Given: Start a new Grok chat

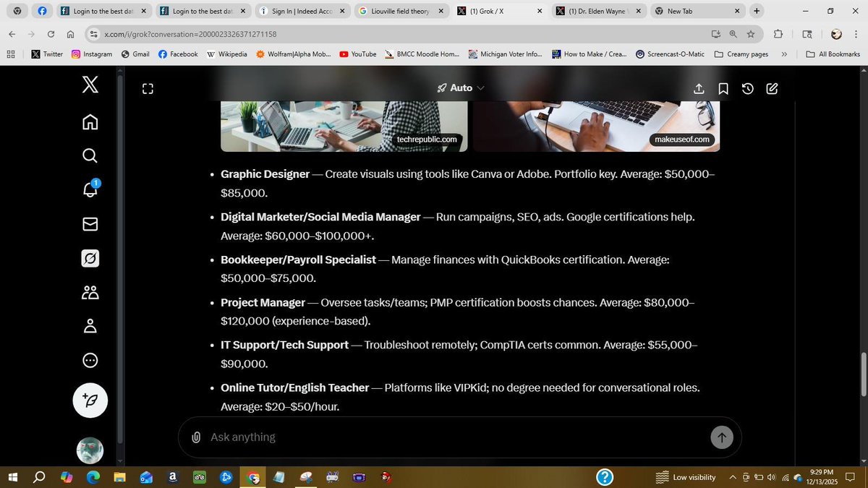Looking at the screenshot, I should click(x=773, y=88).
